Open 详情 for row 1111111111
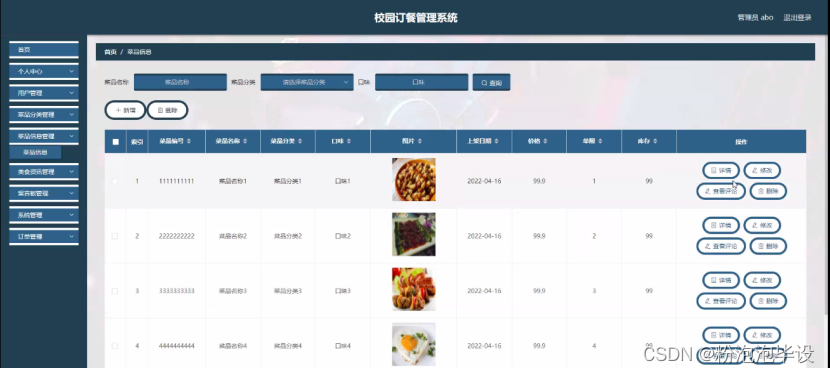830x373 pixels. (x=721, y=170)
